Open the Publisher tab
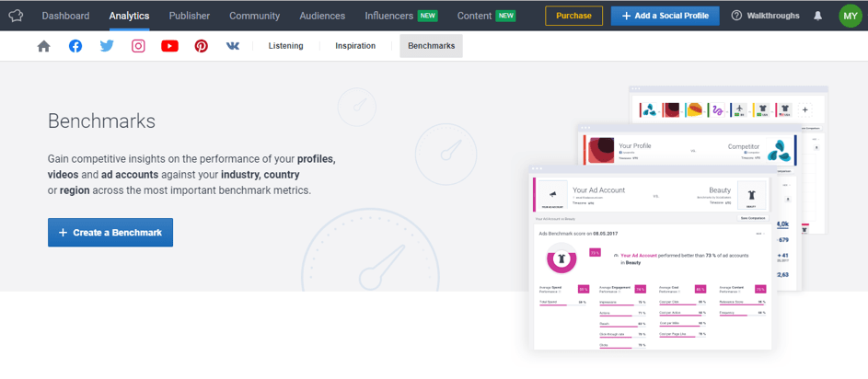 [x=190, y=16]
